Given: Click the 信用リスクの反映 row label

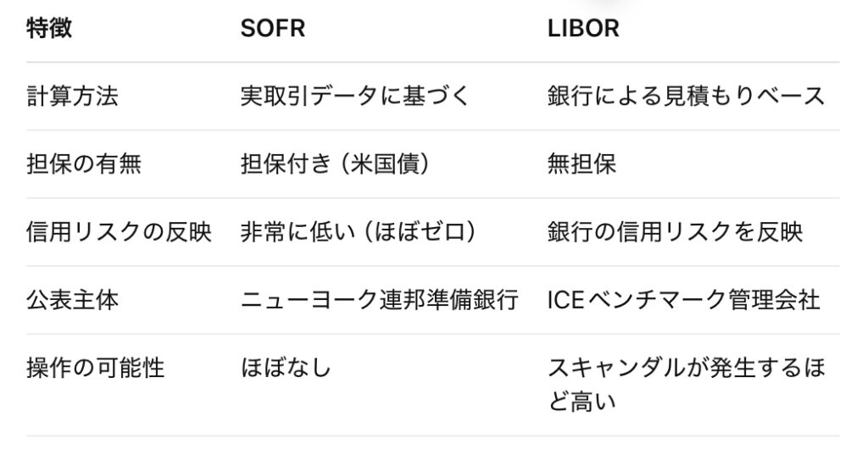Looking at the screenshot, I should point(119,231).
